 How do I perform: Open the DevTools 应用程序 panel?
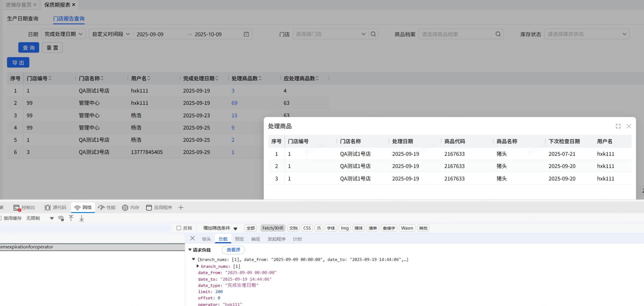(x=159, y=208)
